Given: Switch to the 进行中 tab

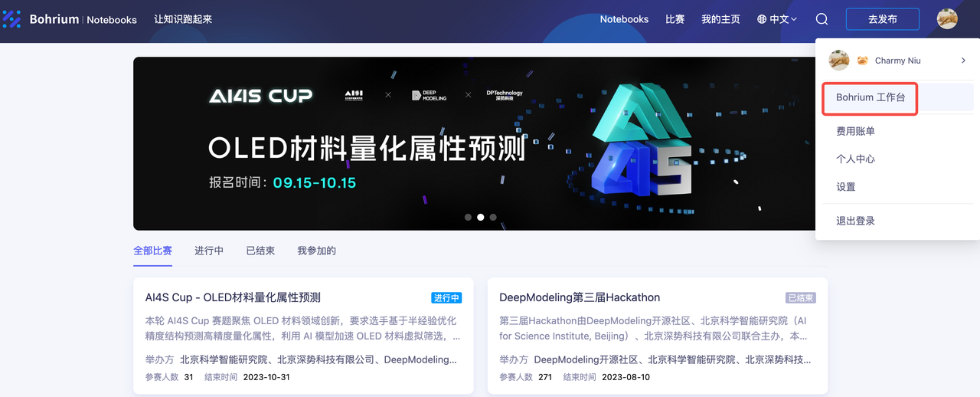Looking at the screenshot, I should coord(209,251).
